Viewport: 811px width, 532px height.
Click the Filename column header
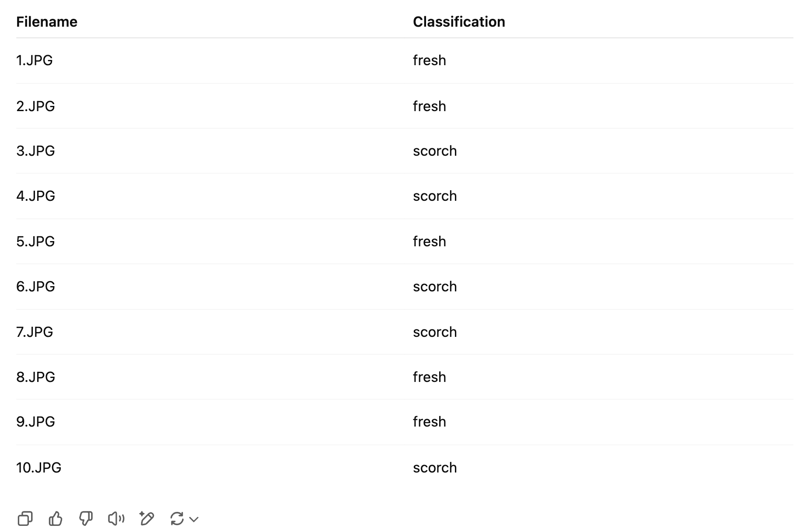point(47,22)
